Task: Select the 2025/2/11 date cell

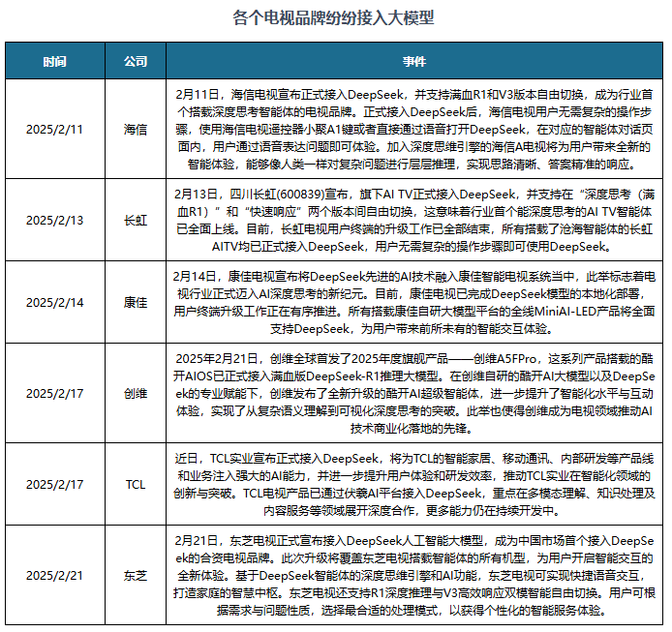Action: click(x=55, y=129)
